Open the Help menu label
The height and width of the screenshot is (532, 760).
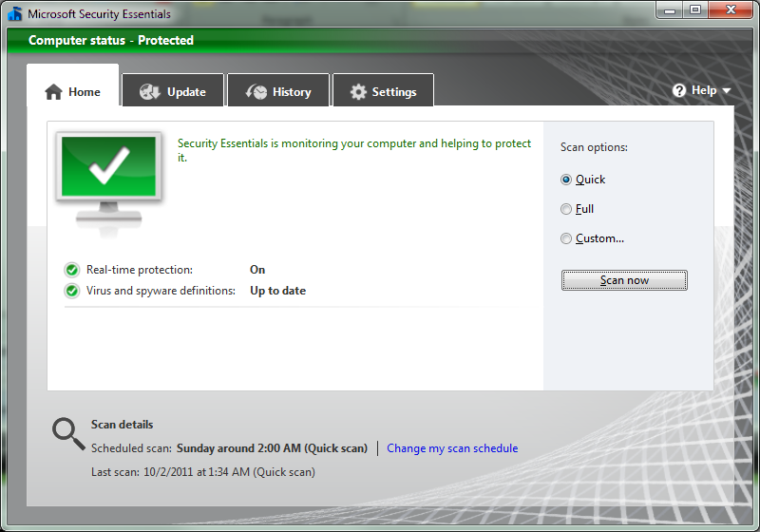click(x=704, y=90)
